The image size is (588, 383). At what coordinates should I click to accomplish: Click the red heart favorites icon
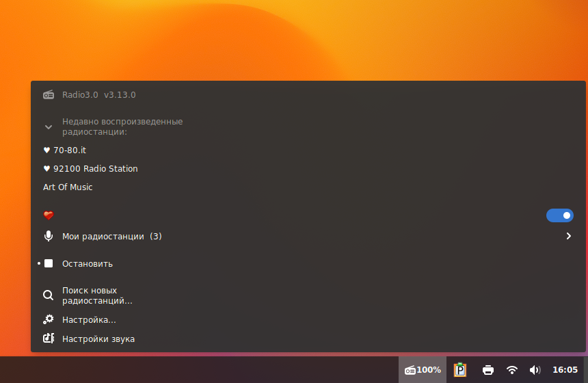[x=49, y=215]
